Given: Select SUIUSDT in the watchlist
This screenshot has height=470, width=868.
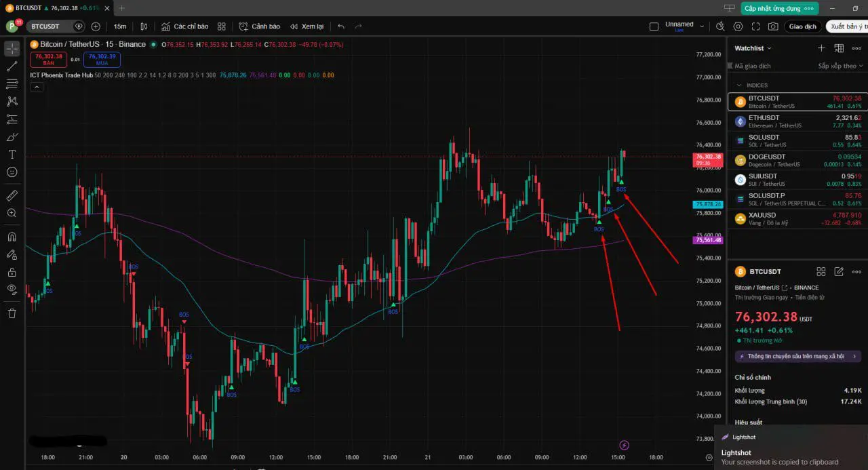Looking at the screenshot, I should point(797,180).
